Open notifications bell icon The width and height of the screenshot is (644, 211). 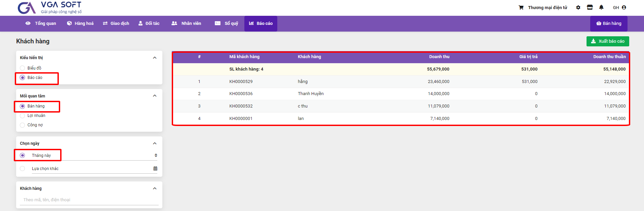click(x=601, y=7)
